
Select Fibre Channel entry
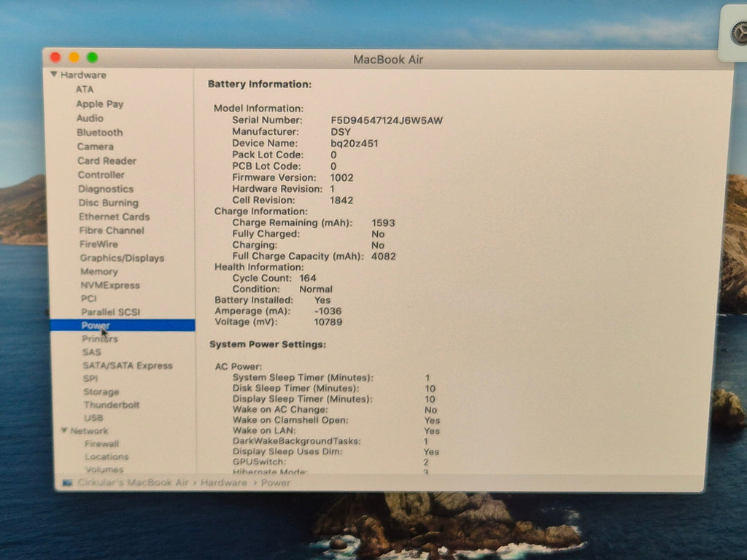click(x=112, y=230)
